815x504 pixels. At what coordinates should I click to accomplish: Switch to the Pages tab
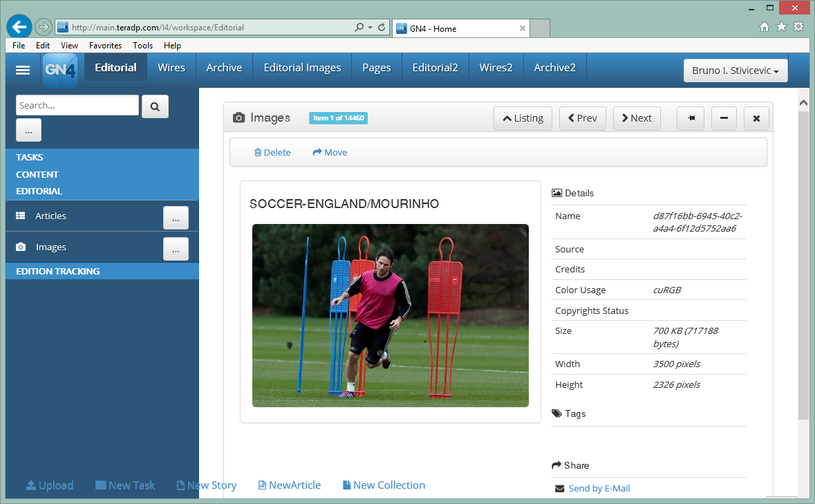tap(376, 68)
